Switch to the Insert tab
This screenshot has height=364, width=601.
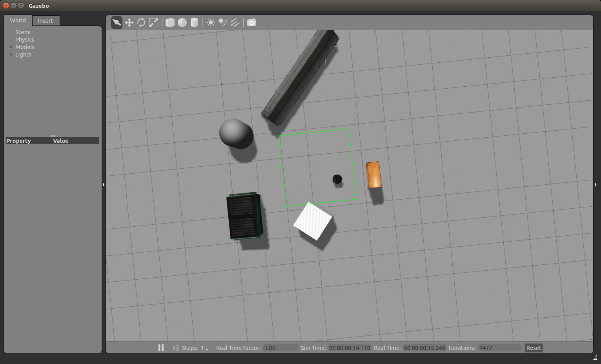46,21
